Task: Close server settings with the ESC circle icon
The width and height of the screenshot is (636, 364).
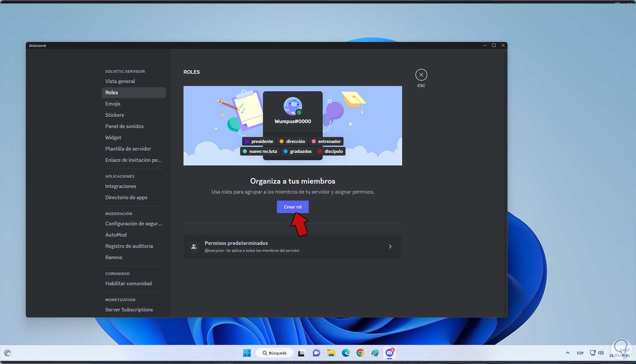Action: (x=421, y=75)
